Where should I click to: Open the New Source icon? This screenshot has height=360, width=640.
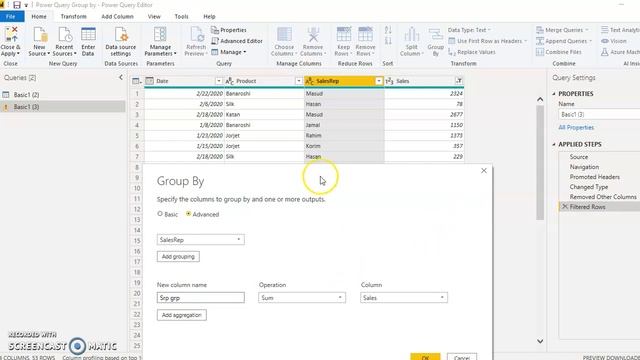(40, 42)
